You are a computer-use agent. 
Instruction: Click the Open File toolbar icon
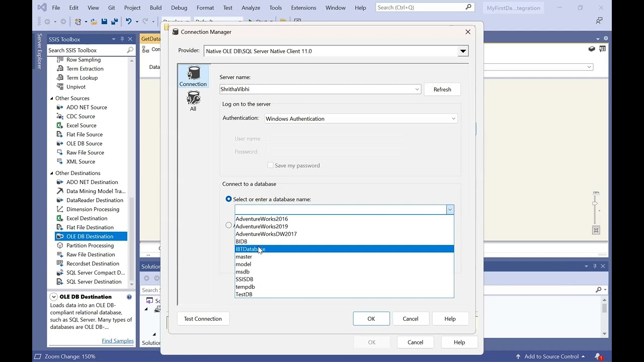pos(94,22)
